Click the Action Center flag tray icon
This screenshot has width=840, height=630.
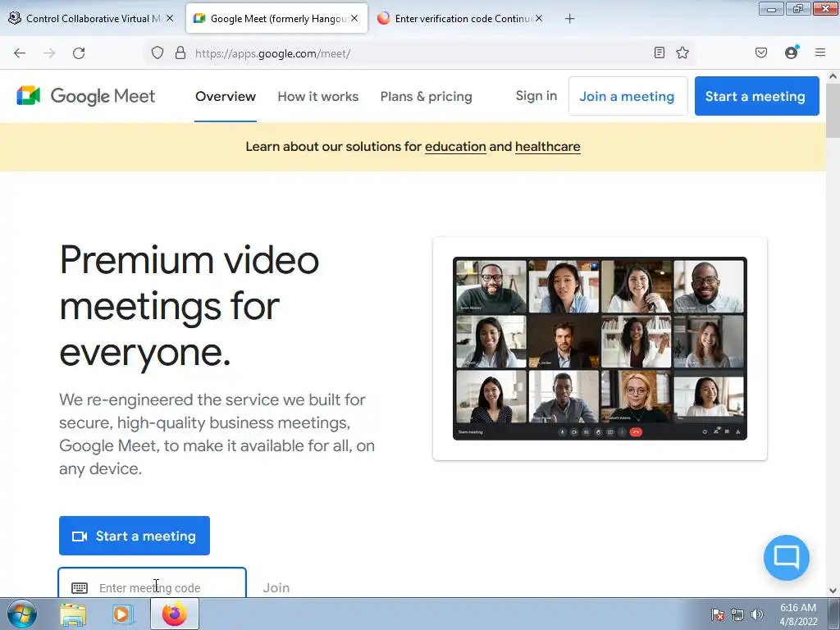click(718, 614)
